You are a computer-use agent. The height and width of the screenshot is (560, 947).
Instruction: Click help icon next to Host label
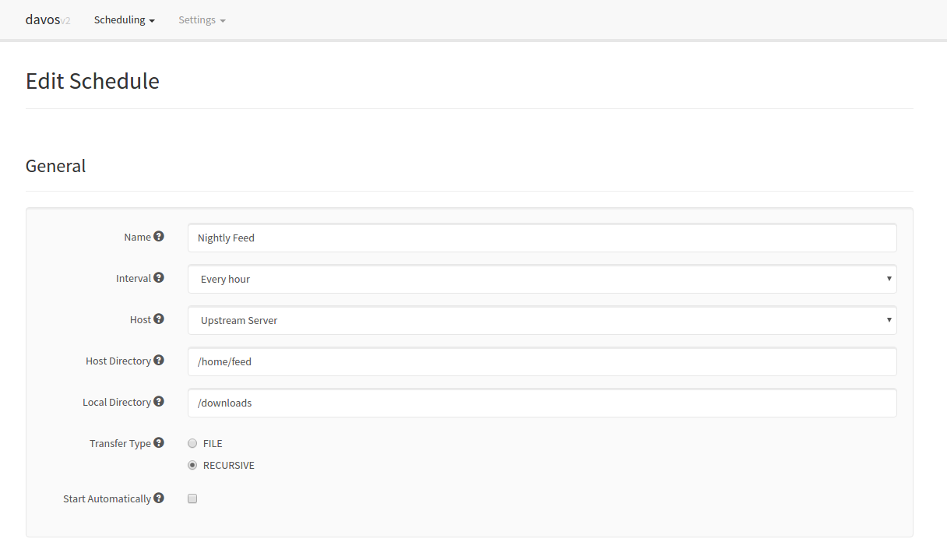(x=159, y=319)
